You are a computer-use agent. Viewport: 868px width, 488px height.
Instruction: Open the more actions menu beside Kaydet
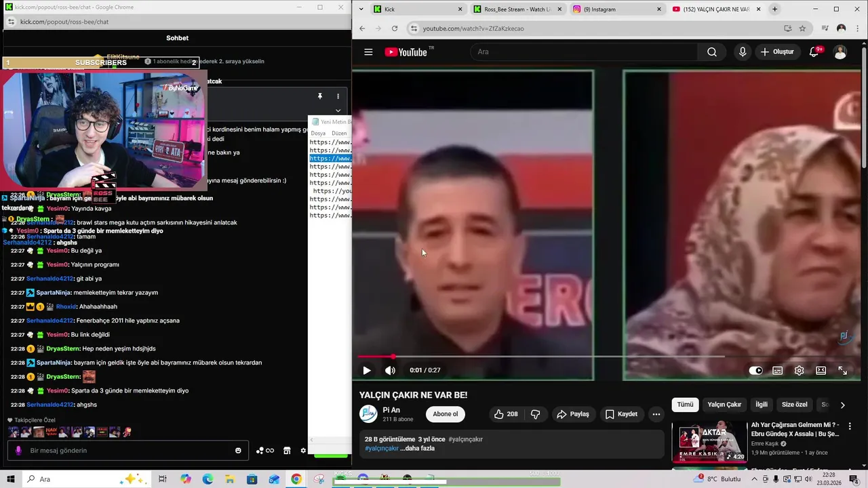coord(656,414)
